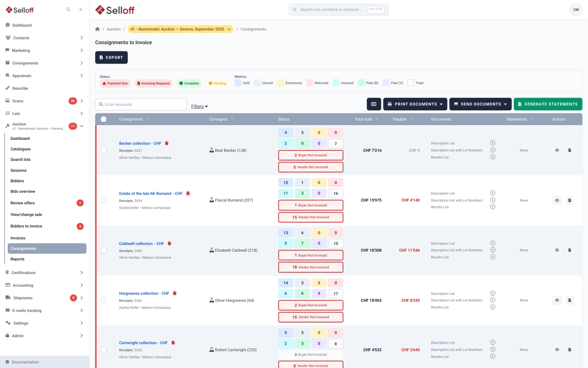Click the Selloff logo in the sidebar
Image resolution: width=588 pixels, height=368 pixels.
pyautogui.click(x=20, y=10)
